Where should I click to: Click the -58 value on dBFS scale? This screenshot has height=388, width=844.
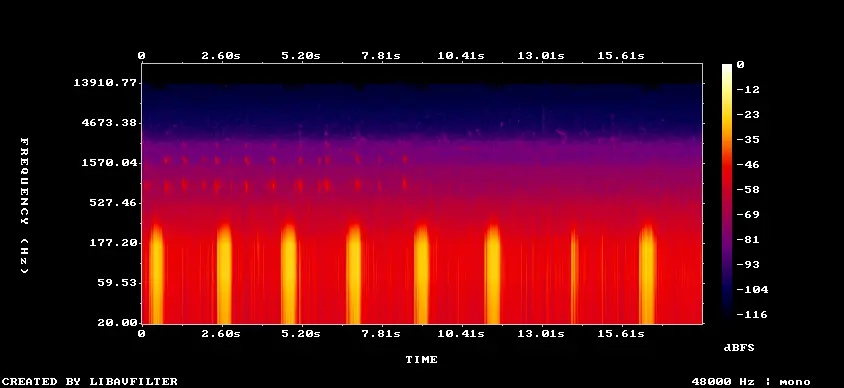click(x=748, y=189)
